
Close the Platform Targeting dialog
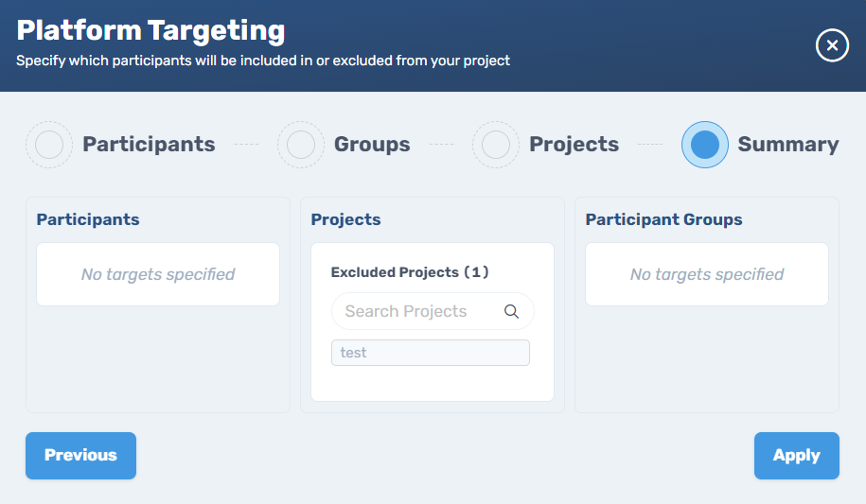click(832, 45)
